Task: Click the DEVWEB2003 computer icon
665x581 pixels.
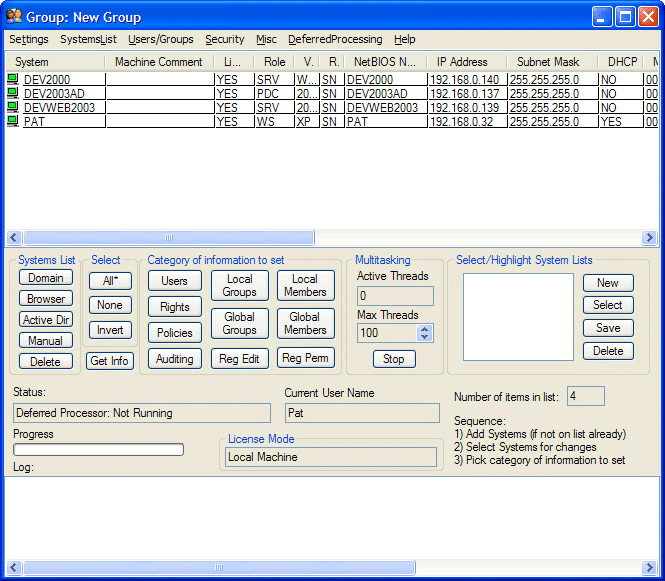Action: tap(13, 107)
